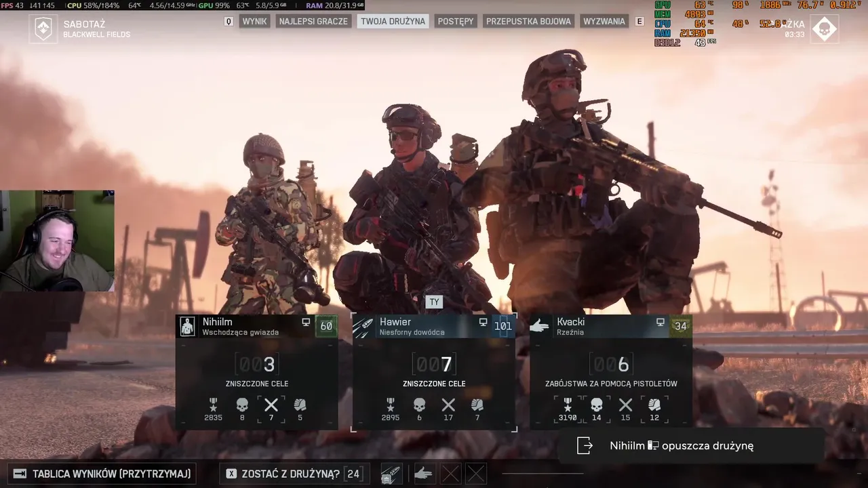Click Kvacki's deaths X icon
This screenshot has height=488, width=868.
click(626, 405)
